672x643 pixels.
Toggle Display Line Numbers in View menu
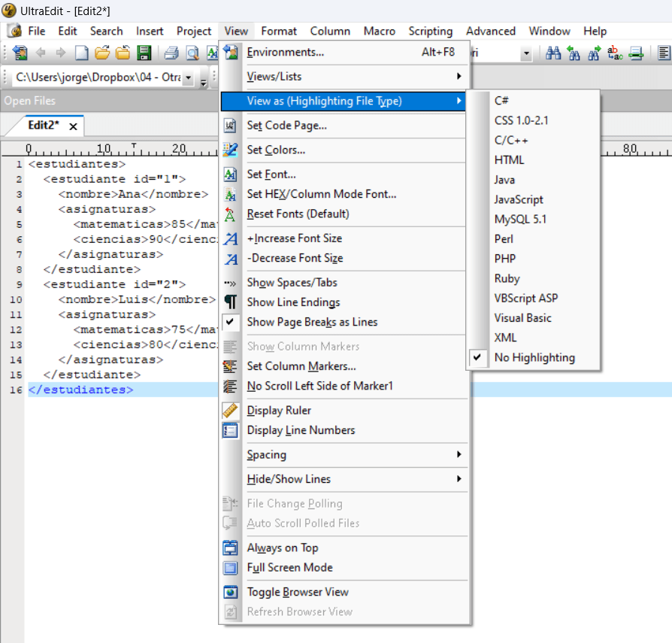301,430
